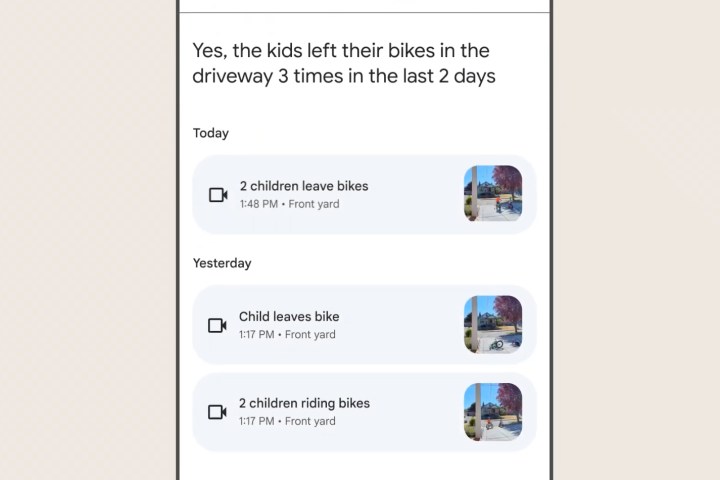This screenshot has width=720, height=480.
Task: Select the "Child leaves bike" event title
Action: pos(289,317)
